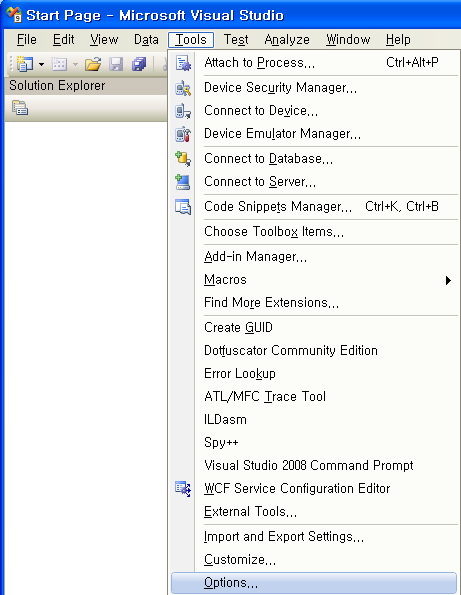Click the Connect to Device icon
Viewport: 461px width, 595px height.
pyautogui.click(x=183, y=111)
